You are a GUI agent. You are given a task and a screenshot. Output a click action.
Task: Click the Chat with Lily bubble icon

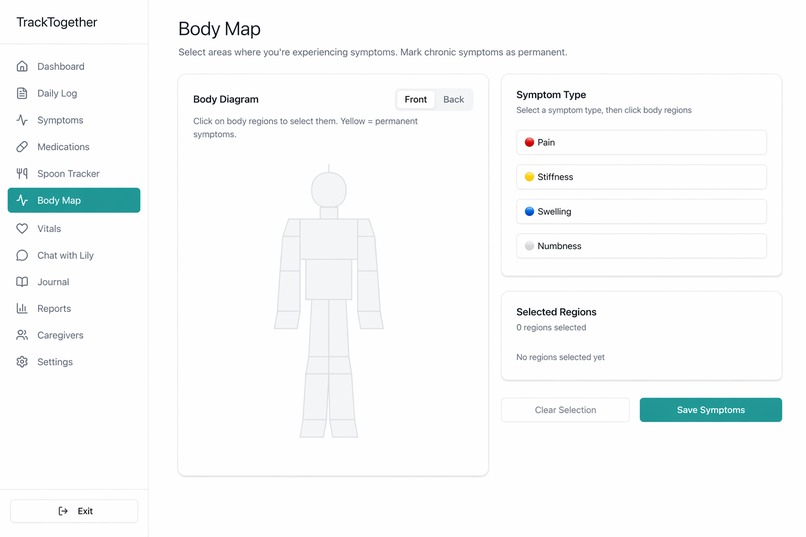22,255
